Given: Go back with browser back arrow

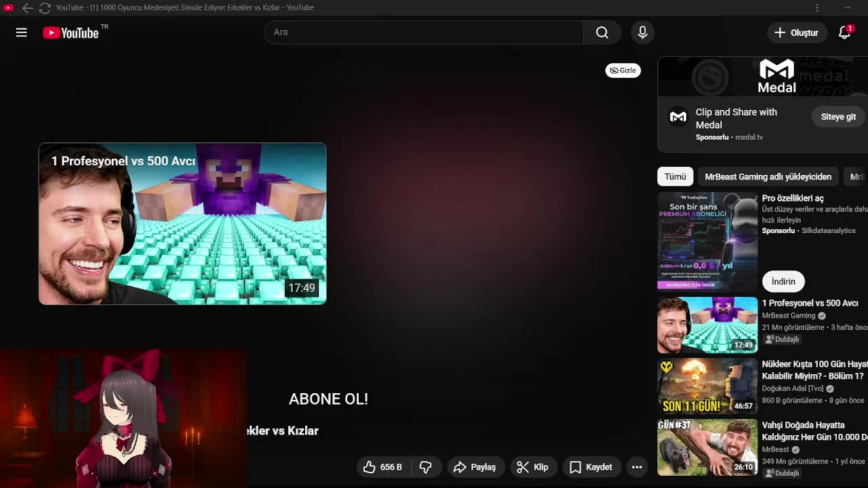Looking at the screenshot, I should pyautogui.click(x=27, y=8).
